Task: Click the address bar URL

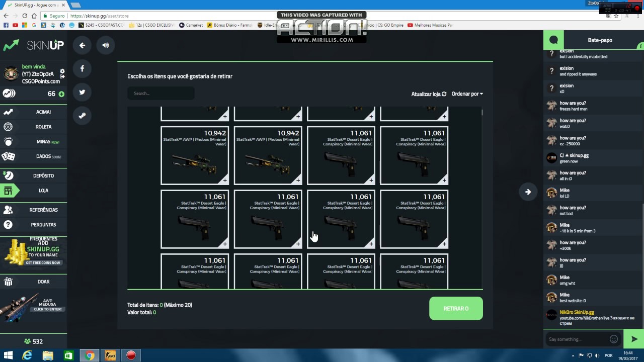Action: click(100, 16)
